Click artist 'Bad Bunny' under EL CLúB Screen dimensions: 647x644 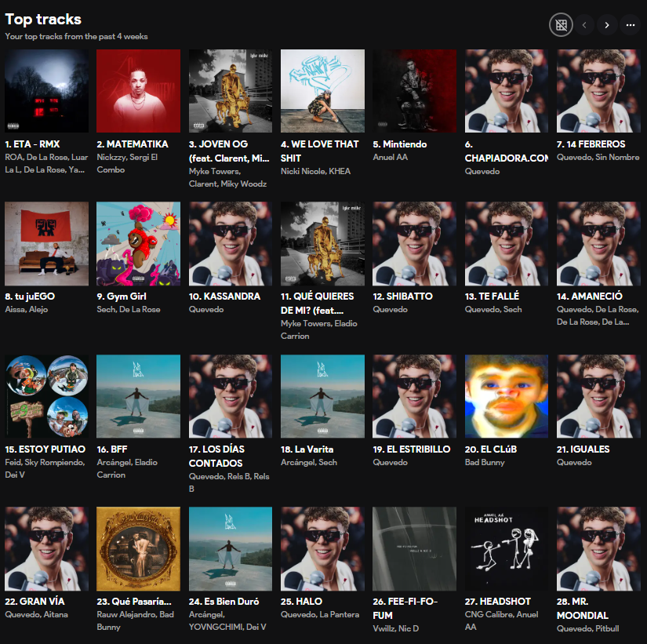485,462
